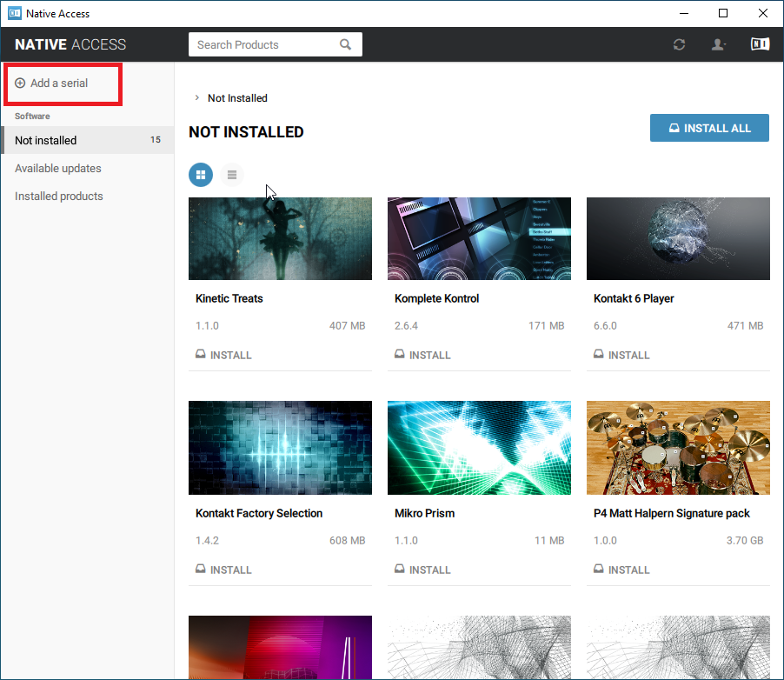Open Available updates section
784x680 pixels.
point(58,169)
